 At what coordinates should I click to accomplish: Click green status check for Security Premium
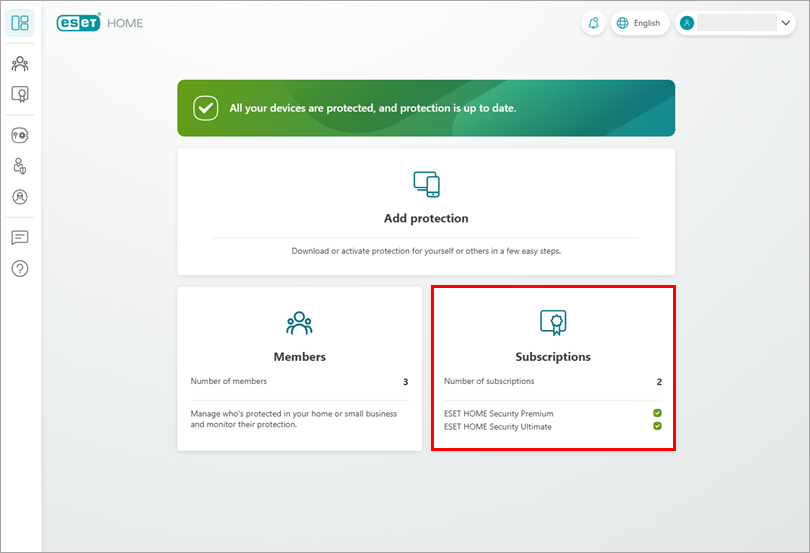[657, 413]
